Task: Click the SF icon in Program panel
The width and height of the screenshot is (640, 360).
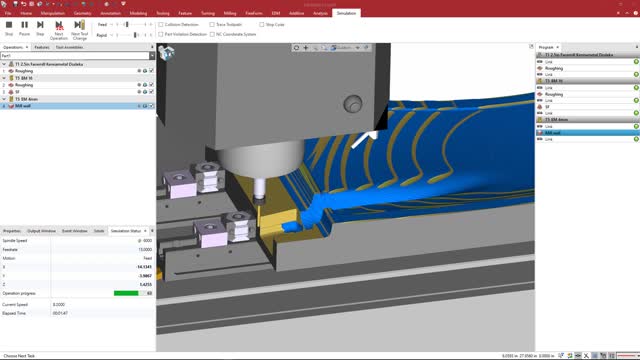Action: [x=540, y=107]
